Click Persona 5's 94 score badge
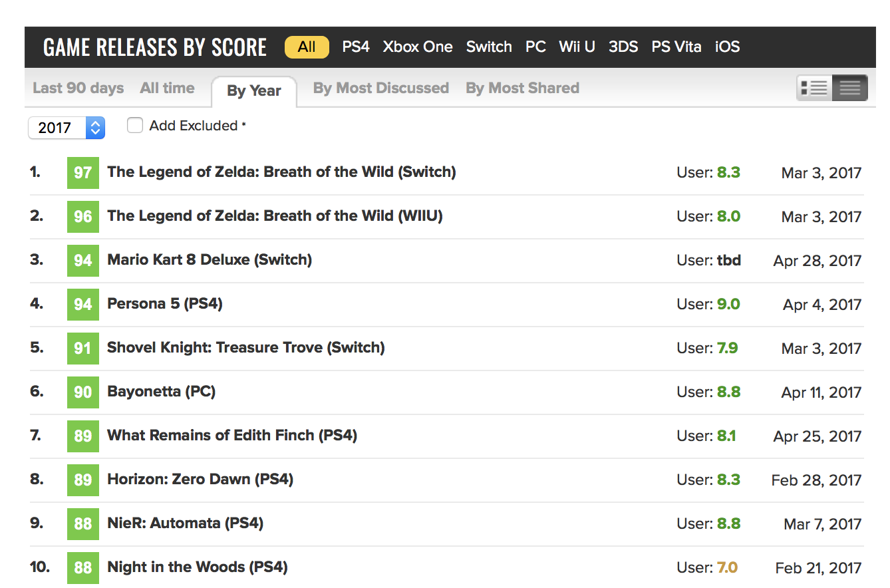The image size is (890, 588). pos(83,305)
